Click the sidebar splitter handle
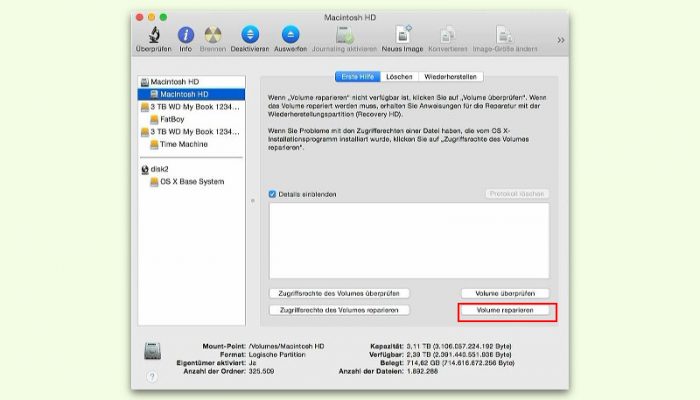The height and width of the screenshot is (400, 700). coord(253,201)
